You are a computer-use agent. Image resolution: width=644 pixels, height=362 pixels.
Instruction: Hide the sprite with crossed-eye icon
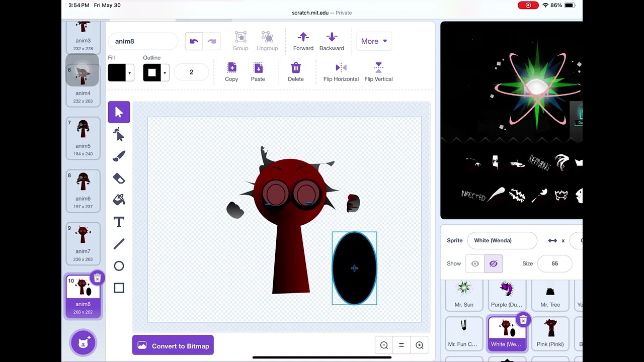point(493,263)
